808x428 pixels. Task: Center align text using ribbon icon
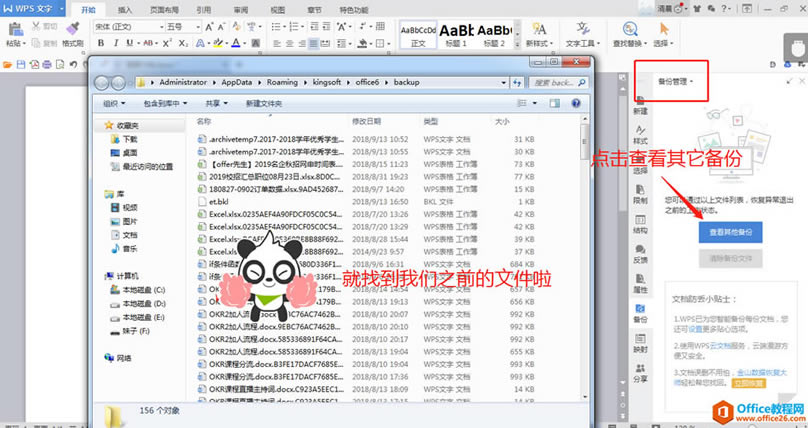click(290, 43)
